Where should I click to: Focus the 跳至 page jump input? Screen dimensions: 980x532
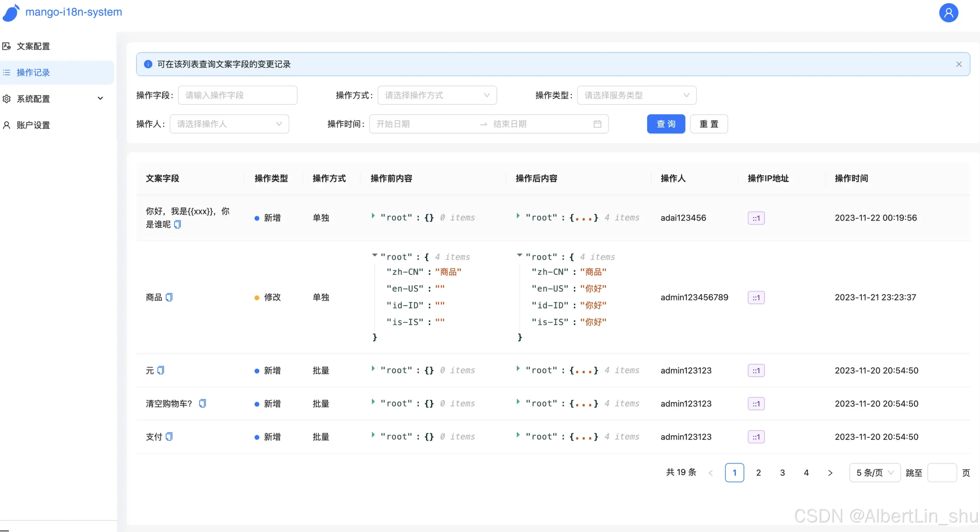942,473
